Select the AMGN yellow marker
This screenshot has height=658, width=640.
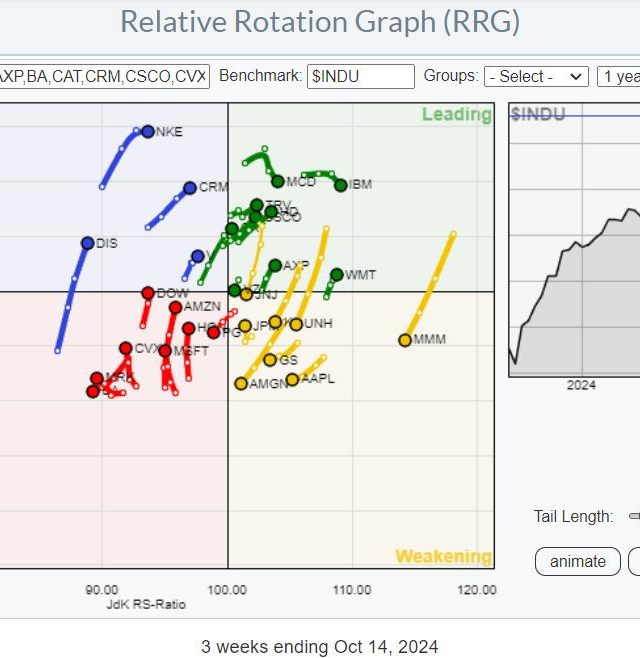point(241,383)
